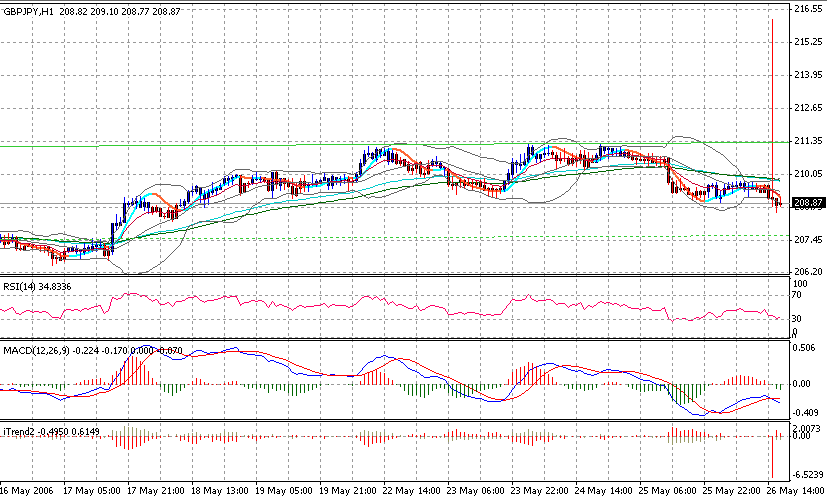Click the MACD -0.409 scale value
Viewport: 827px width, 496px height.
[x=806, y=413]
